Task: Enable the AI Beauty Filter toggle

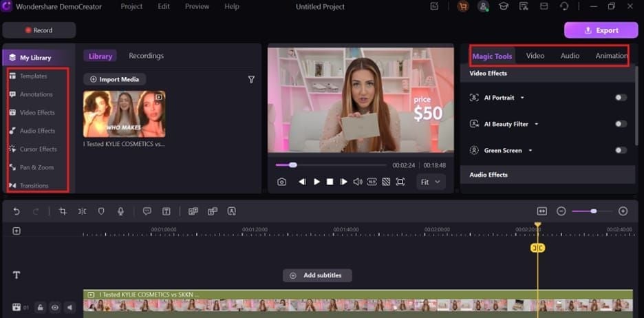Action: pyautogui.click(x=621, y=124)
